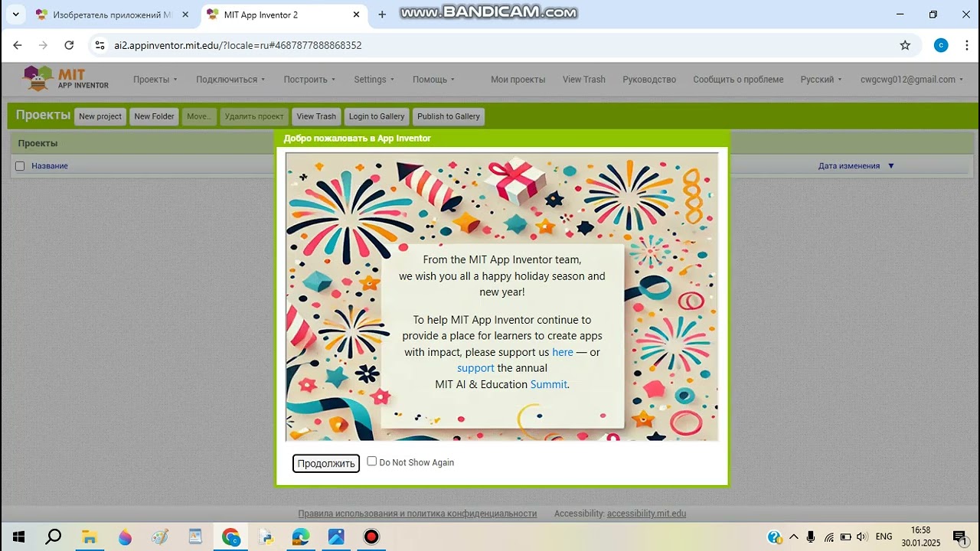Click Login to Gallery

pos(377,116)
